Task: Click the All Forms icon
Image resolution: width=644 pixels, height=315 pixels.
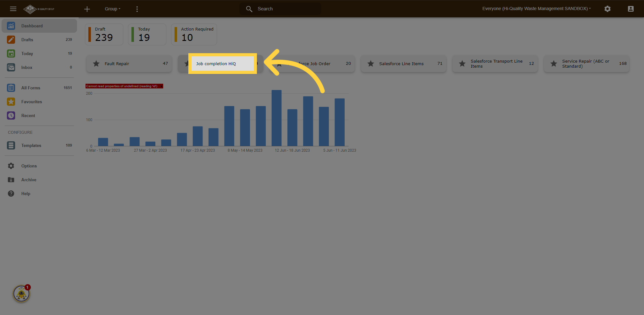Action: click(x=11, y=88)
